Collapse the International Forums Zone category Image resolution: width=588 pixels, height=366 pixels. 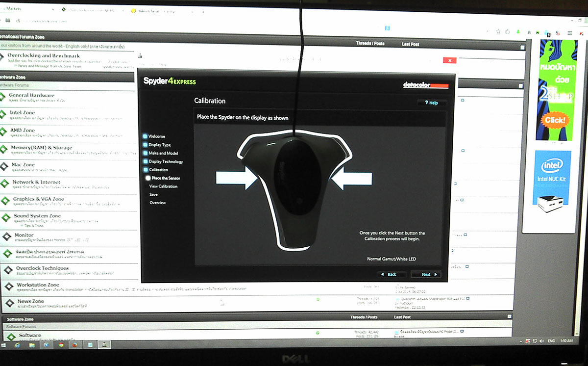coord(522,48)
